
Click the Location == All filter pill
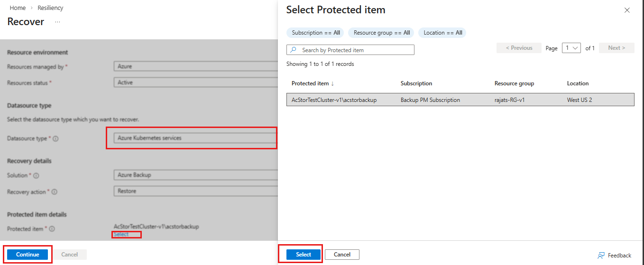click(x=442, y=33)
